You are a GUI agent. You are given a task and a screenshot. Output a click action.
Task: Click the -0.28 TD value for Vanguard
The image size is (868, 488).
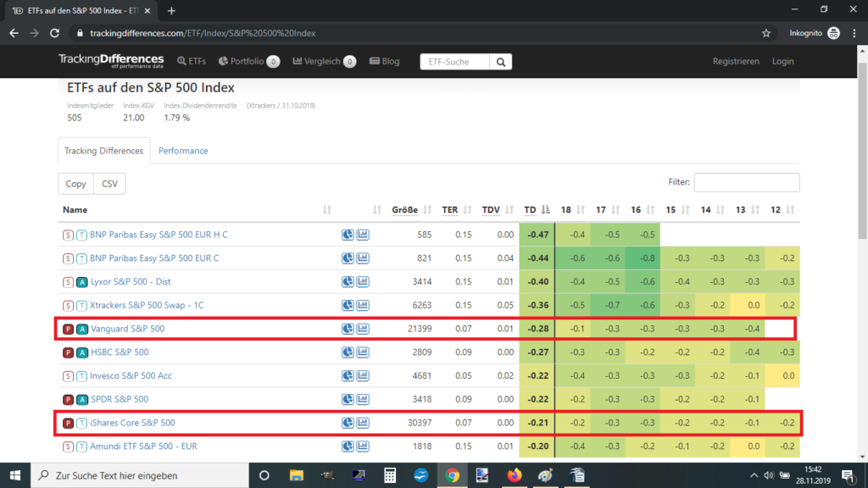click(537, 329)
